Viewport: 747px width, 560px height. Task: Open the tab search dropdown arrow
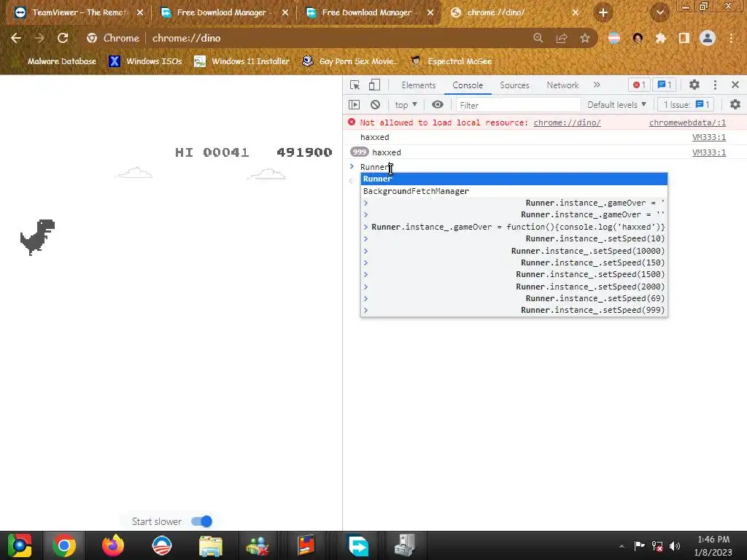(x=659, y=12)
